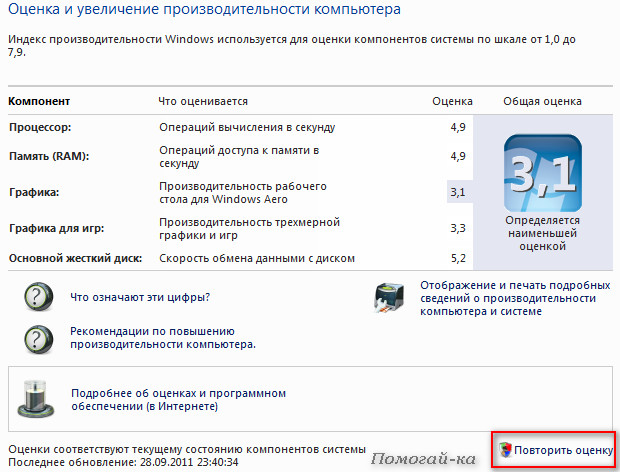Click 'Последнее обновление: 28.09.2011 23:40:34' text
The image size is (620, 472).
123,462
